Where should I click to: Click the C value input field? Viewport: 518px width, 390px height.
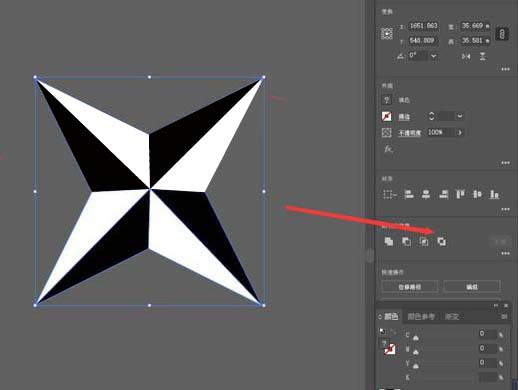[487, 334]
